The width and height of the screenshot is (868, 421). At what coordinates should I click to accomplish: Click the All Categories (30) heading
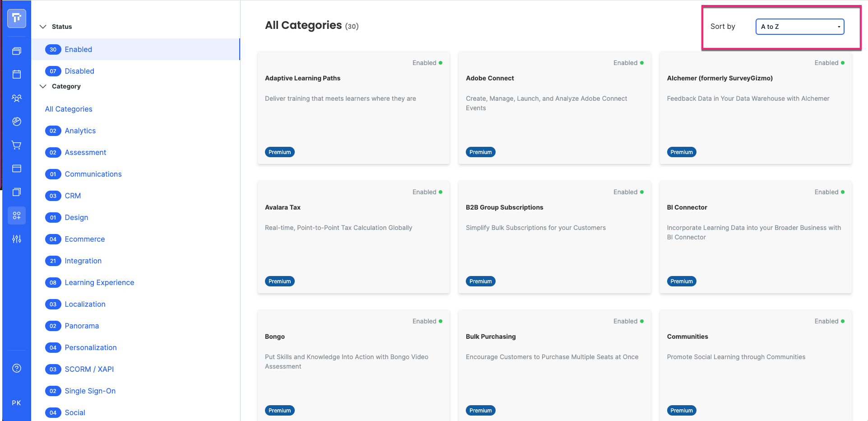coord(312,25)
